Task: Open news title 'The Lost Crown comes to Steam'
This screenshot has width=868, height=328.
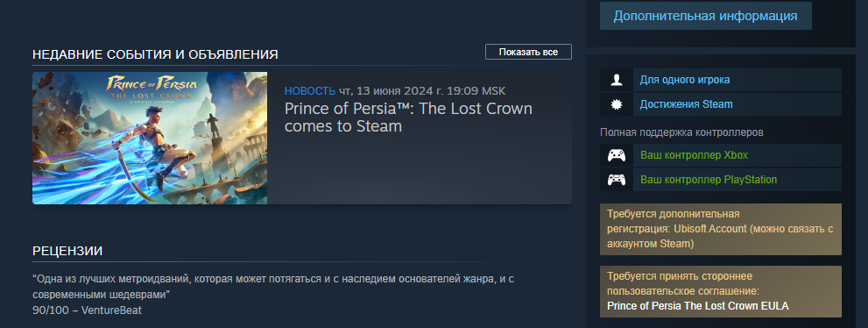Action: tap(408, 117)
